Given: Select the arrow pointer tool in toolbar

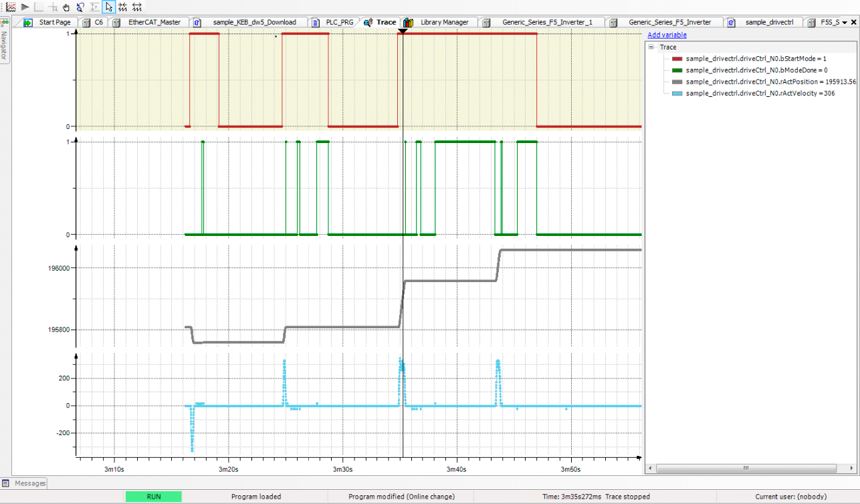Looking at the screenshot, I should tap(108, 7).
